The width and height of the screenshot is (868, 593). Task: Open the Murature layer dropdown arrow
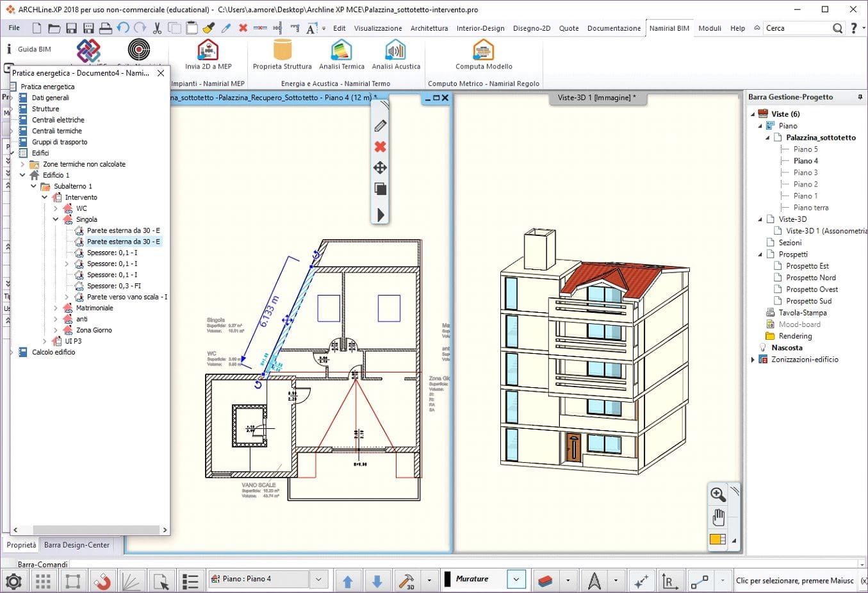pyautogui.click(x=516, y=579)
